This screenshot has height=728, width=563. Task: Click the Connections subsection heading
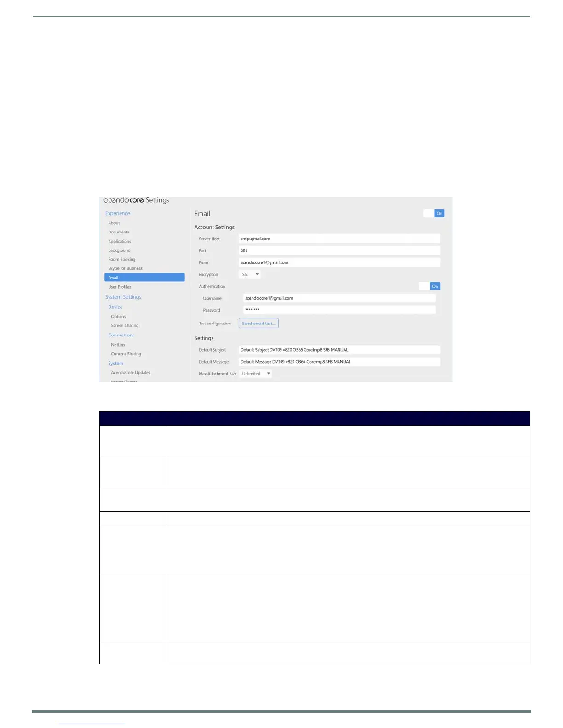[121, 335]
